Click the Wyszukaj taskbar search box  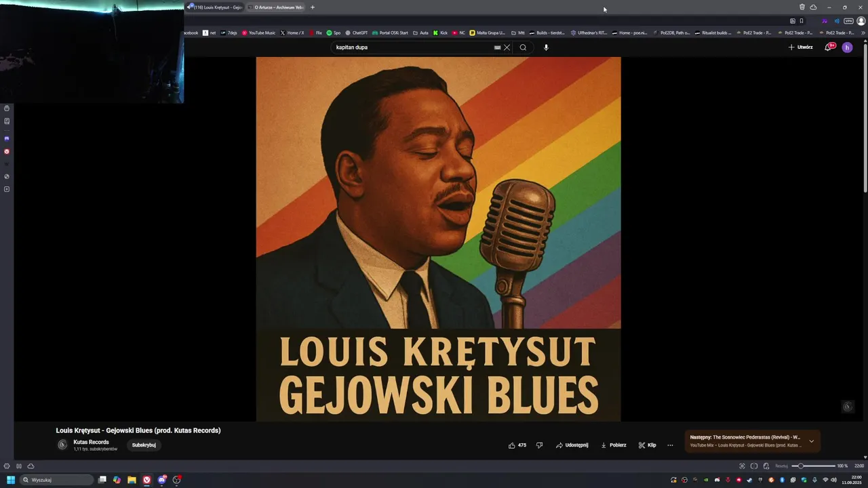point(57,480)
